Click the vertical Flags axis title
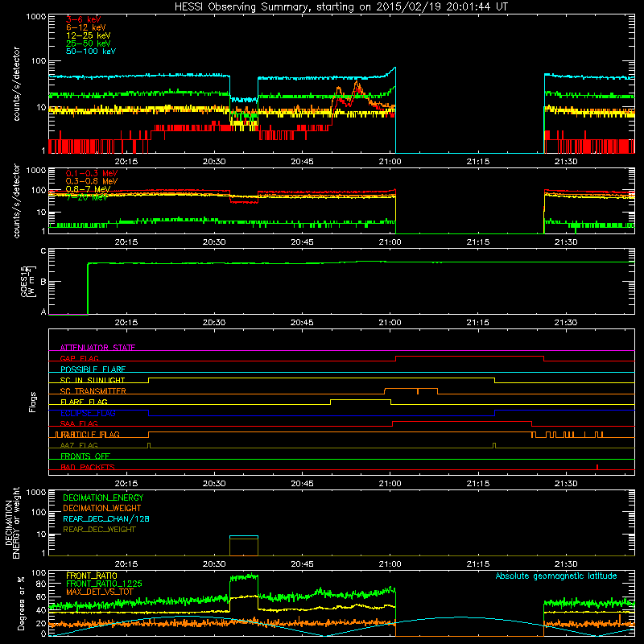Screen dimensions: 644x644 click(33, 402)
